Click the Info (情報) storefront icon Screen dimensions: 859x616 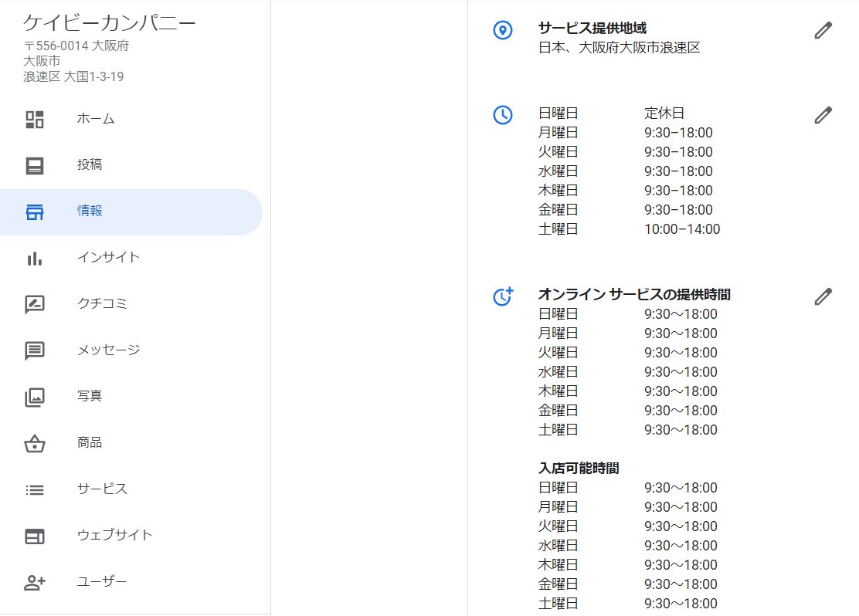(35, 212)
